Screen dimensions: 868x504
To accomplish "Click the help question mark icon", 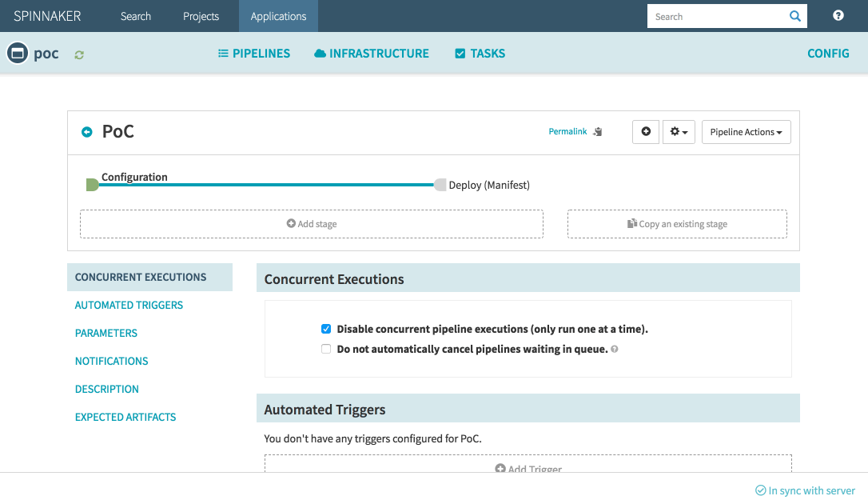I will 838,16.
